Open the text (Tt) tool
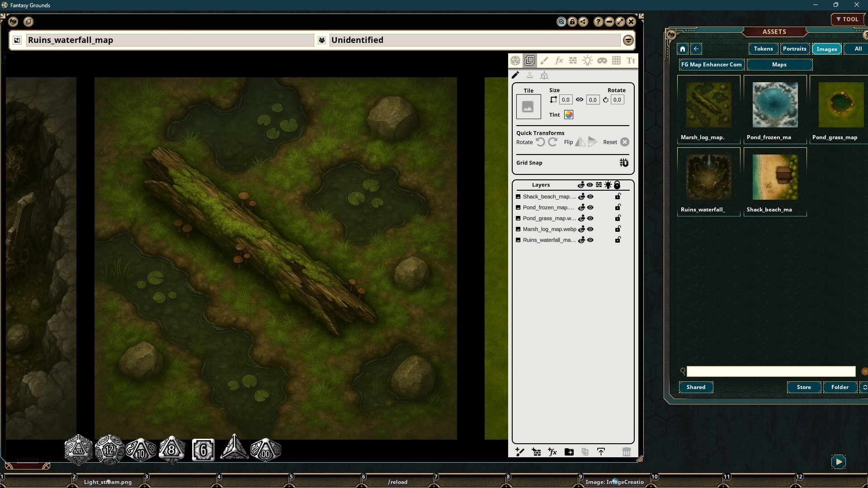This screenshot has height=488, width=868. click(631, 60)
